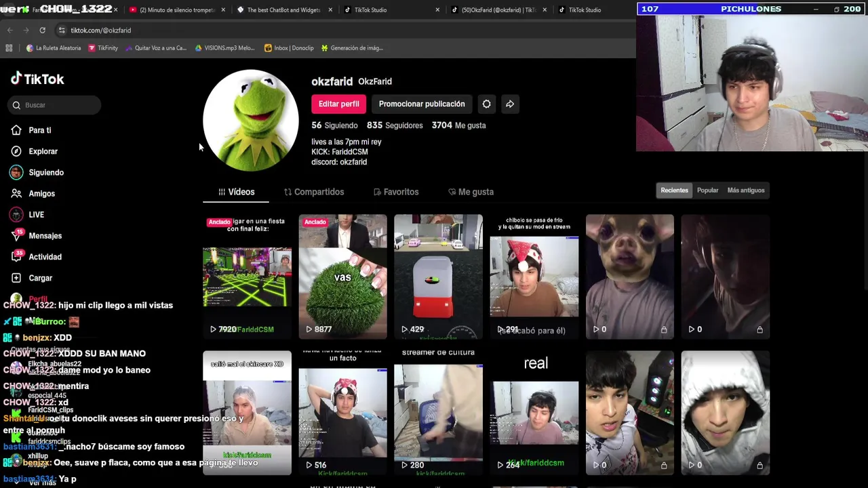Open the skincare video thumbnail
The image size is (868, 488).
pos(247,412)
